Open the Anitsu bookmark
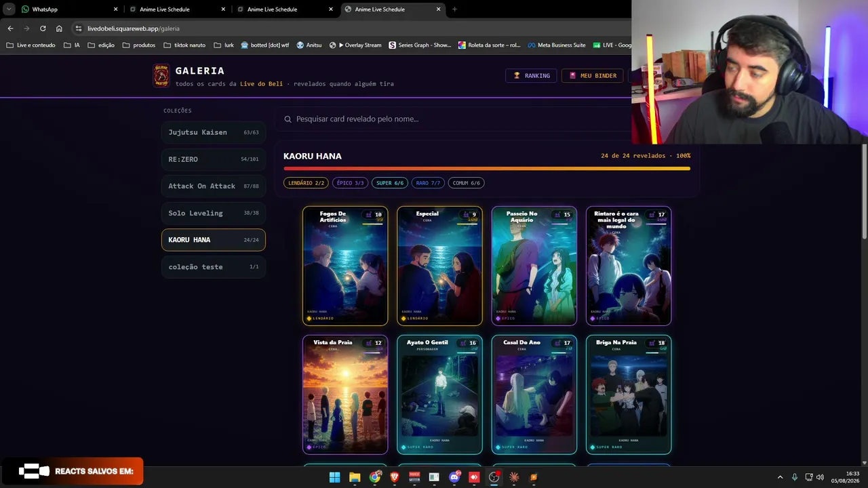The image size is (868, 488). tap(309, 45)
